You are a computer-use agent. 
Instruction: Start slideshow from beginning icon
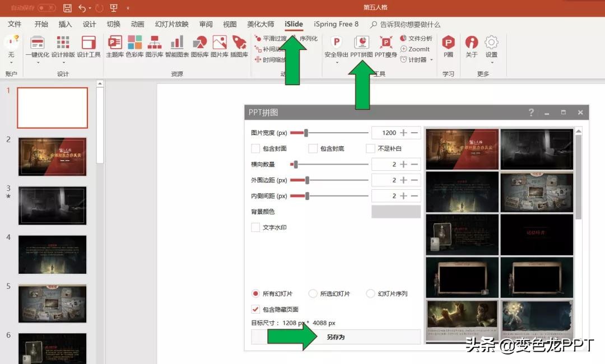pos(114,8)
